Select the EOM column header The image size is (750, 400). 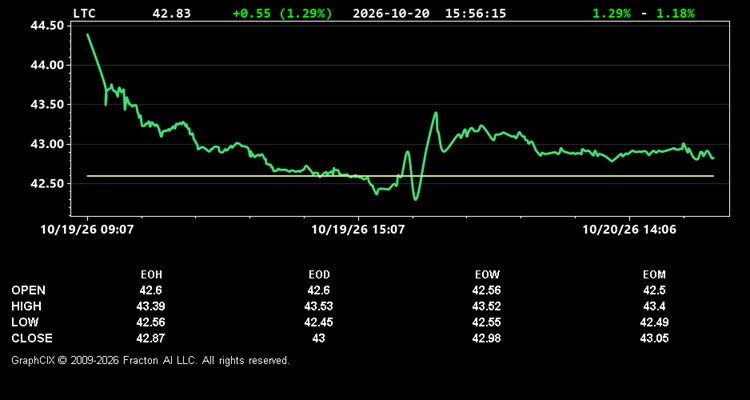coord(654,275)
